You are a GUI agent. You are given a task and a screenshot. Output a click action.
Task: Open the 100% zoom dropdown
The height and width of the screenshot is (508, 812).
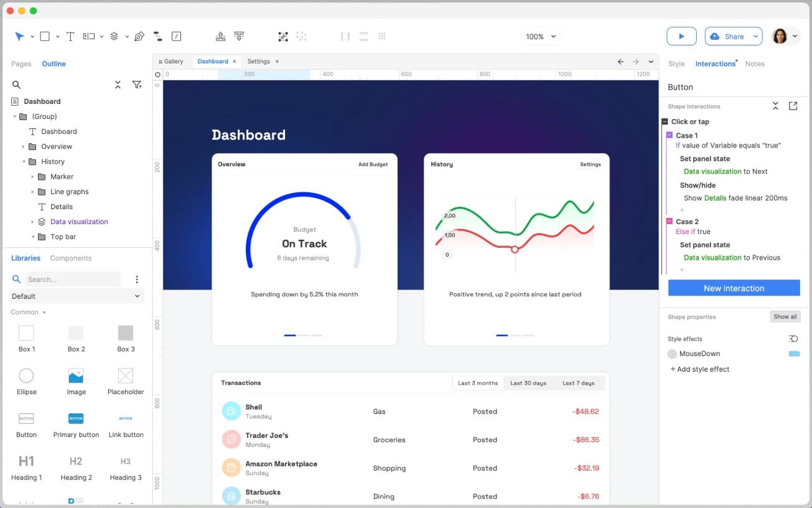tap(541, 37)
